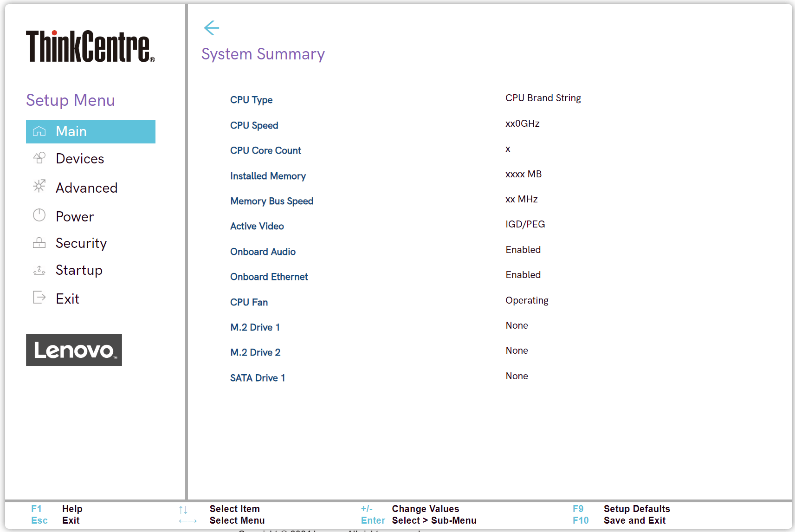795x532 pixels.
Task: Click the ThinkCentre logo
Action: tap(90, 46)
